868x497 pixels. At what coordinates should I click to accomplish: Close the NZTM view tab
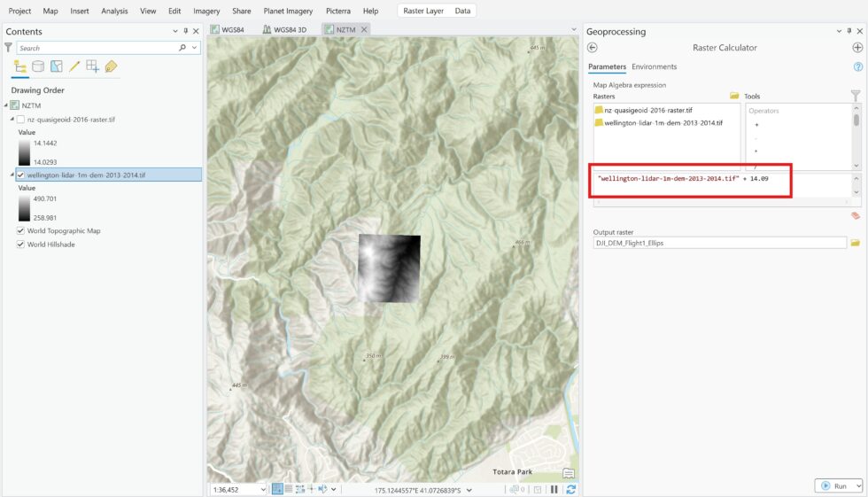click(x=364, y=30)
